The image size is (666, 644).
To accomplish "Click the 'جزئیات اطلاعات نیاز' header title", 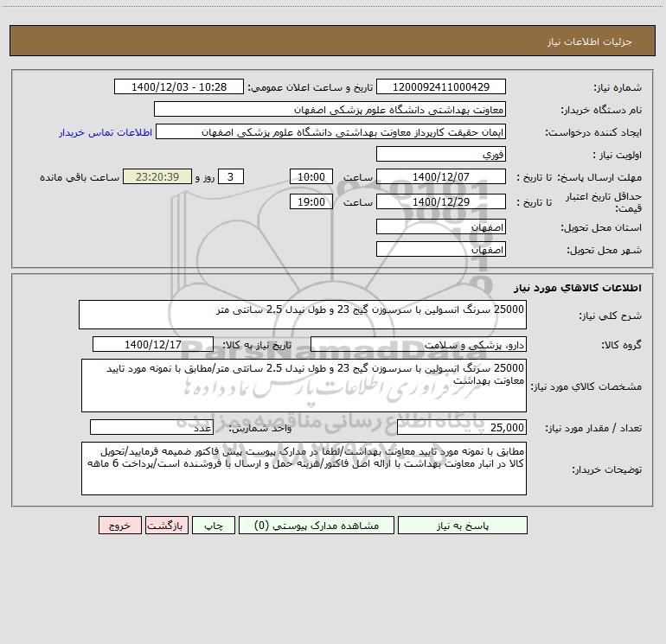I will 590,41.
